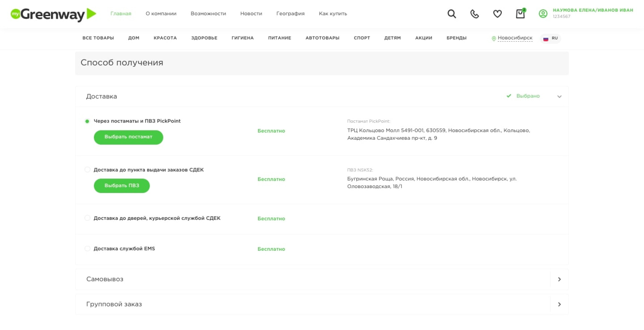Click the Новосибирск city link
The image size is (644, 330).
pyautogui.click(x=515, y=38)
